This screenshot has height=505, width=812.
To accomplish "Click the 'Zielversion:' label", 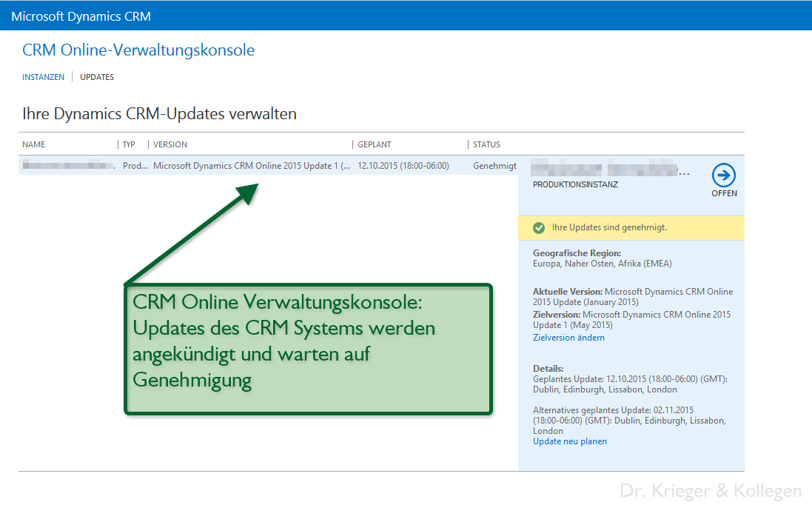I will [x=557, y=315].
